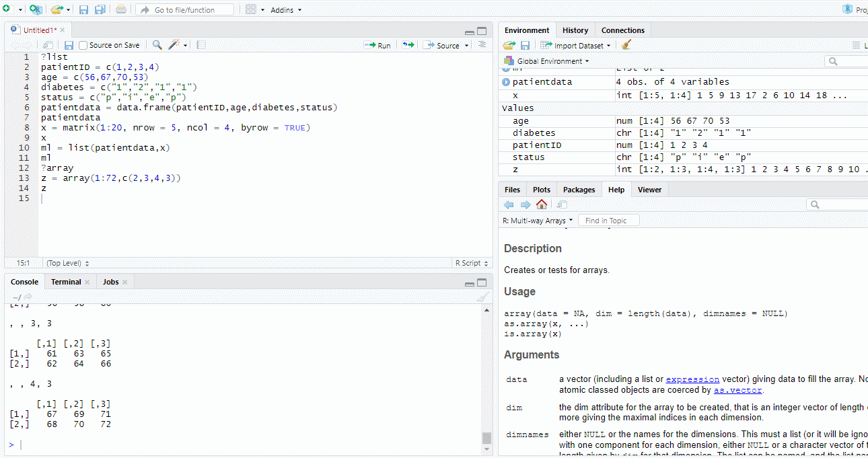Go to the Help home page icon
The image size is (868, 458).
point(542,204)
